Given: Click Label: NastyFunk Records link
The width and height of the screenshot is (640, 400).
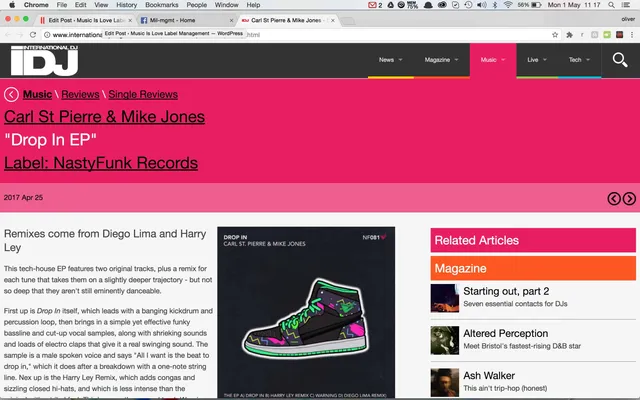Looking at the screenshot, I should click(101, 163).
